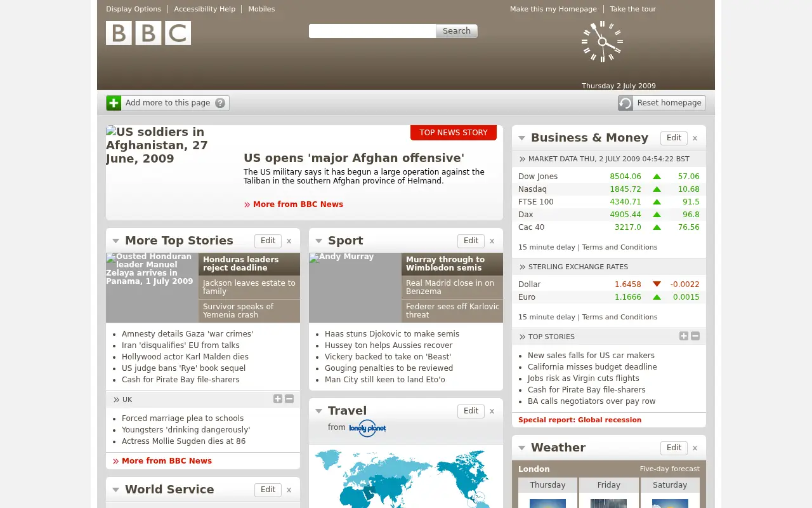Click Terms and Conditions under market data
This screenshot has height=508, width=812.
tap(620, 247)
